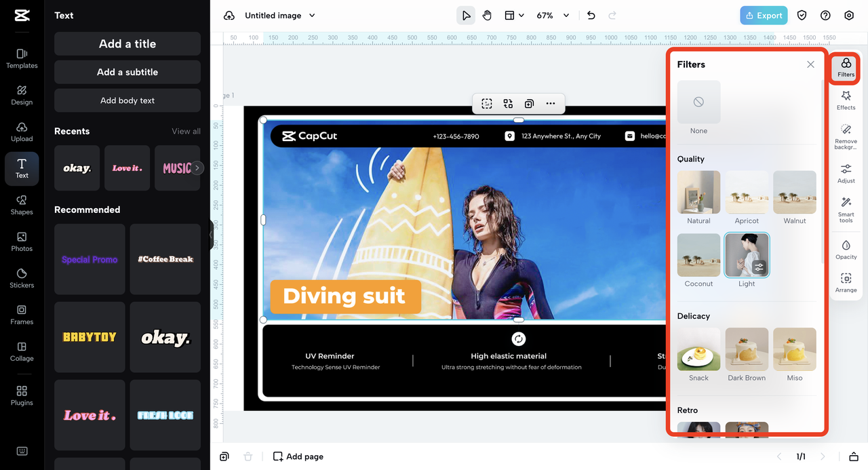Open the settings hexagon icon
The height and width of the screenshot is (470, 868).
(849, 16)
